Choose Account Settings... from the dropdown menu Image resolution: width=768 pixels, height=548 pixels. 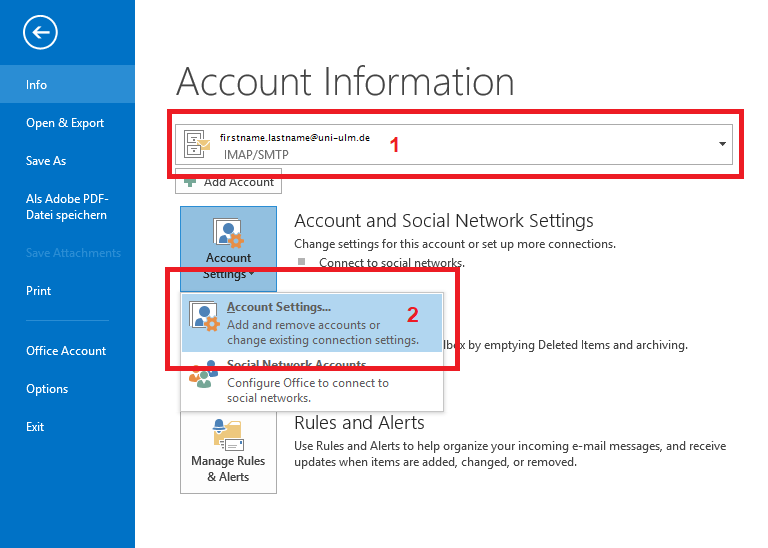pos(312,323)
